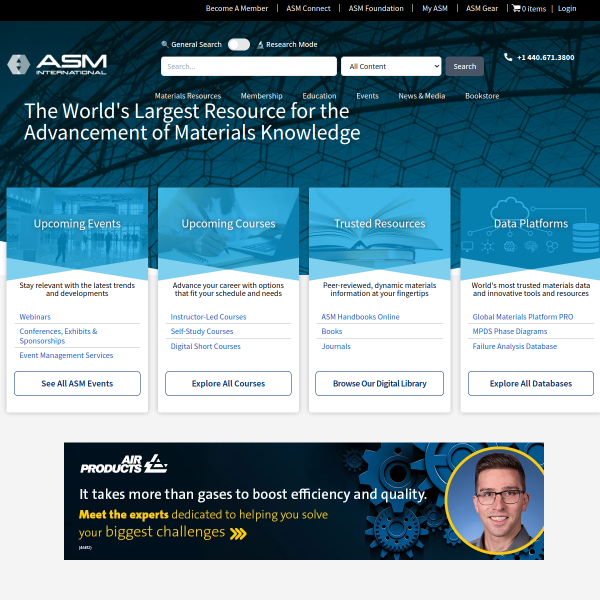The width and height of the screenshot is (600, 600).
Task: Click the Search input field
Action: [249, 66]
